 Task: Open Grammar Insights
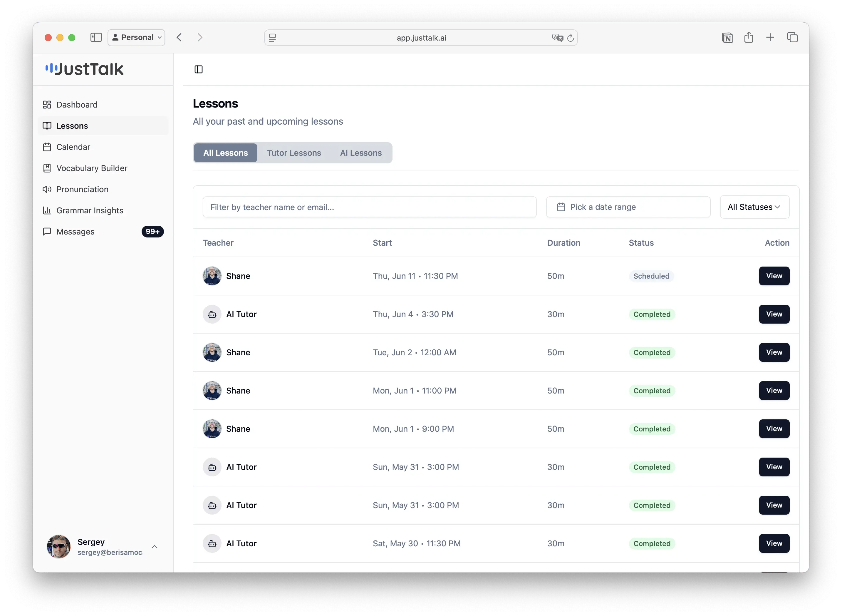[x=103, y=211]
